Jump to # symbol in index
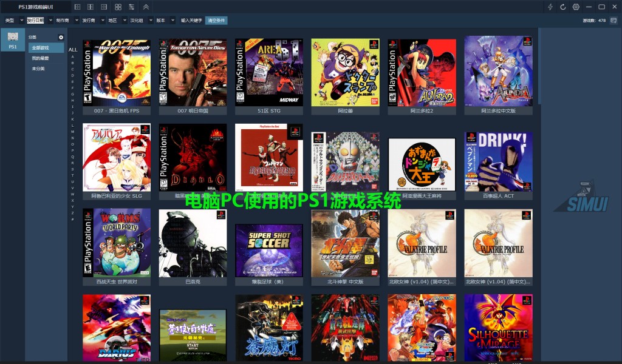 (x=73, y=219)
